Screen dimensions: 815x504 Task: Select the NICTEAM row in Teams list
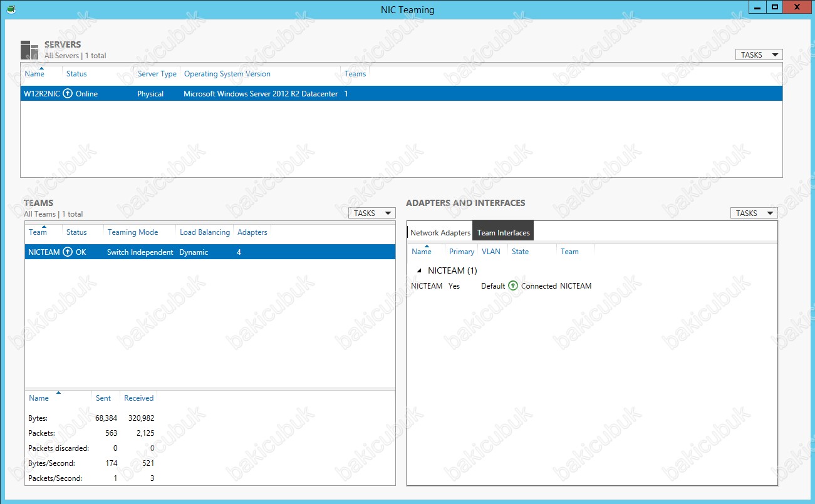(x=210, y=252)
